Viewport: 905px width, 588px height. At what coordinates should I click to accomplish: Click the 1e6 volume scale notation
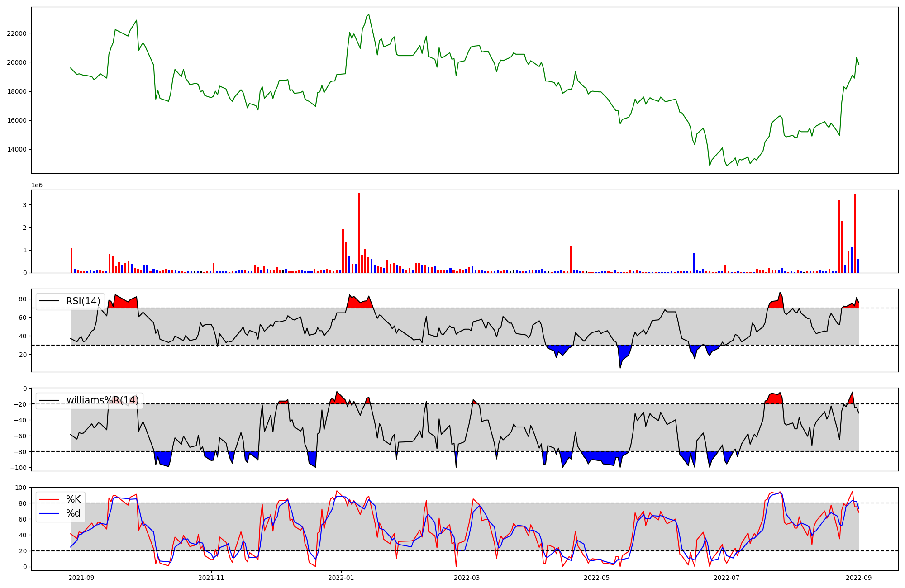click(x=37, y=185)
